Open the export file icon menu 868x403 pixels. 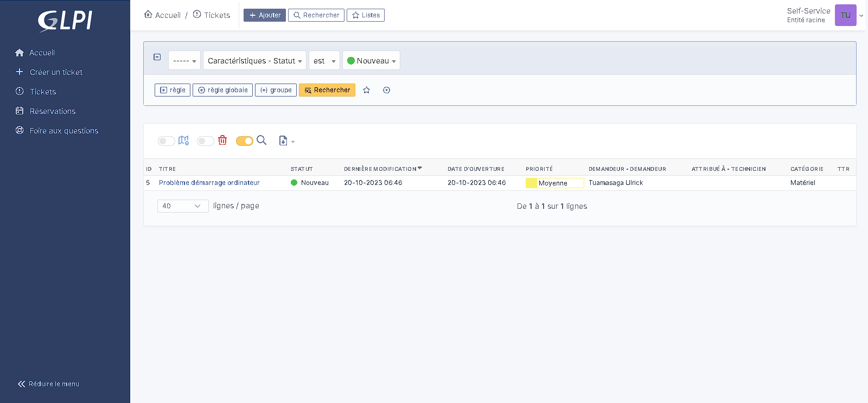tap(285, 141)
